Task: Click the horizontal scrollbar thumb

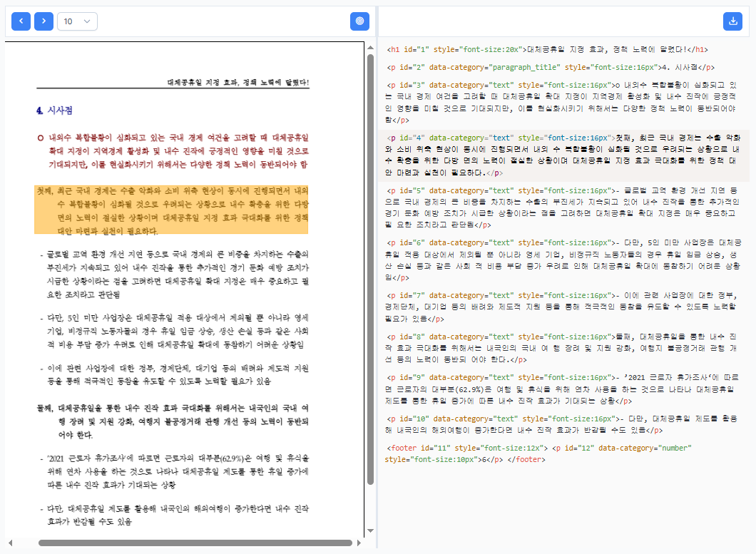Action: point(195,543)
